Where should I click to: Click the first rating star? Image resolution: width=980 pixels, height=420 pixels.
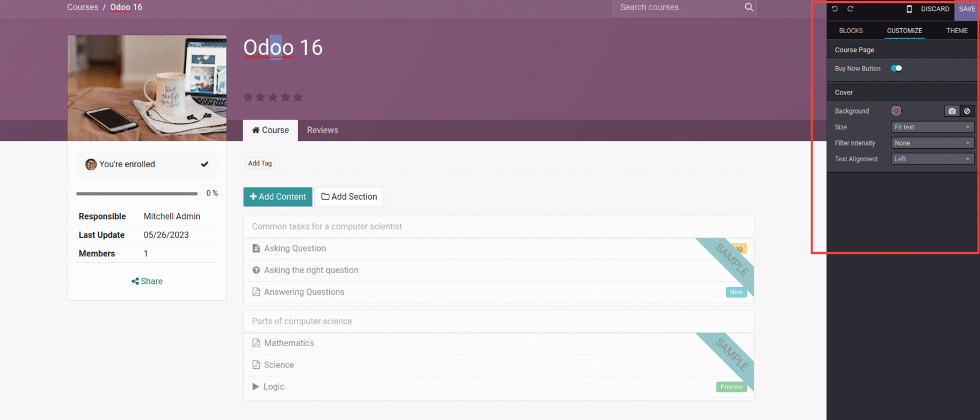tap(248, 97)
